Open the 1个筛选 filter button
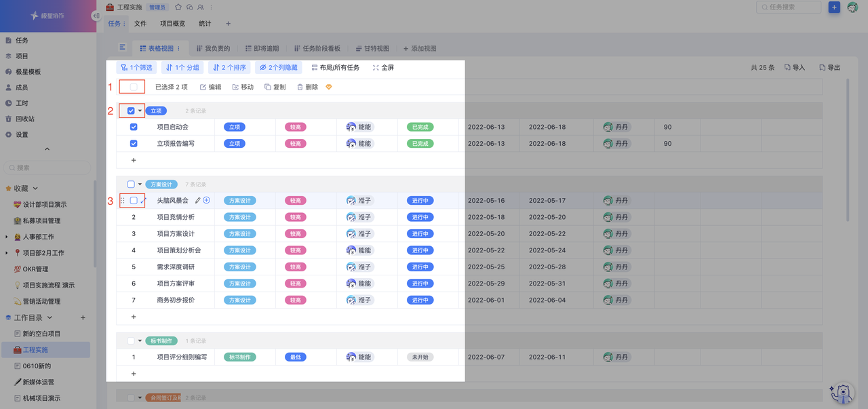868x409 pixels. pyautogui.click(x=136, y=68)
